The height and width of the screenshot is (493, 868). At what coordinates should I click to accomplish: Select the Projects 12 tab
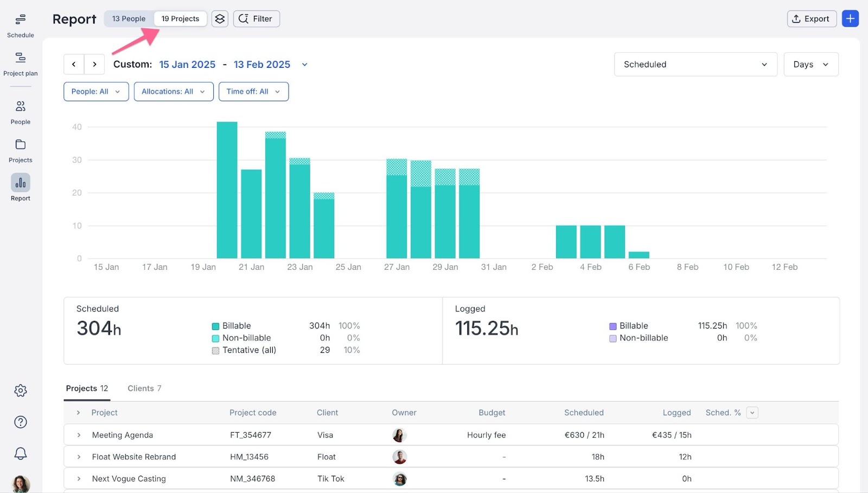click(x=87, y=388)
